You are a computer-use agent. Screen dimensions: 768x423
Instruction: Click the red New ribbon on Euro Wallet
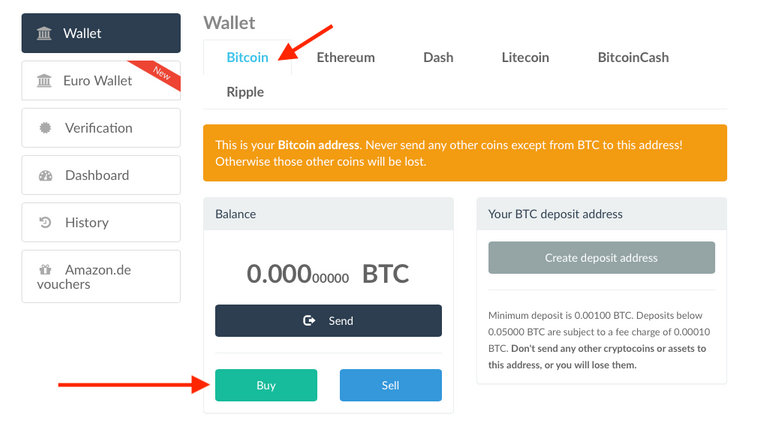click(x=158, y=74)
